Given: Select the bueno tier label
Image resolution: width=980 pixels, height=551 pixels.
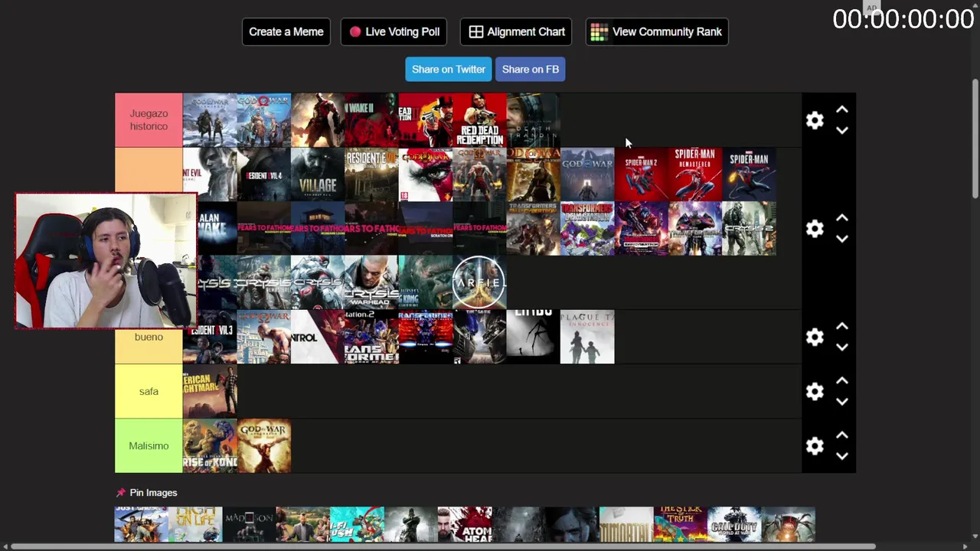Looking at the screenshot, I should coord(149,337).
